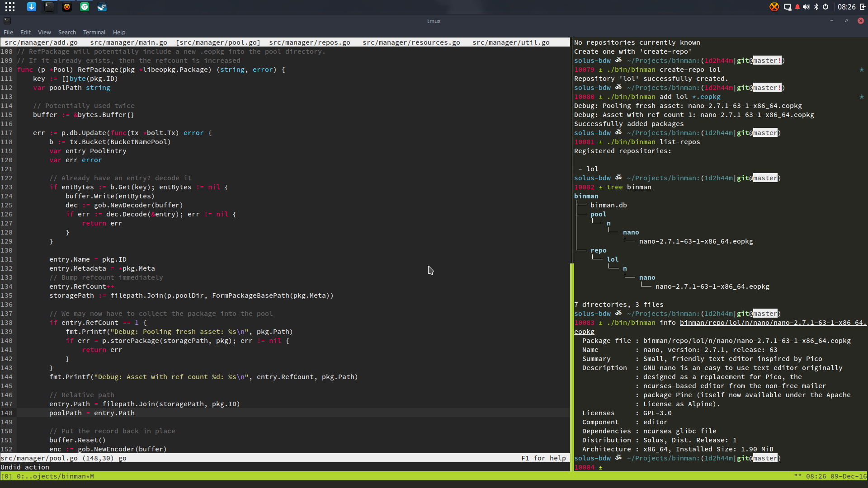Click the 08:26 panel clock

pos(846,7)
